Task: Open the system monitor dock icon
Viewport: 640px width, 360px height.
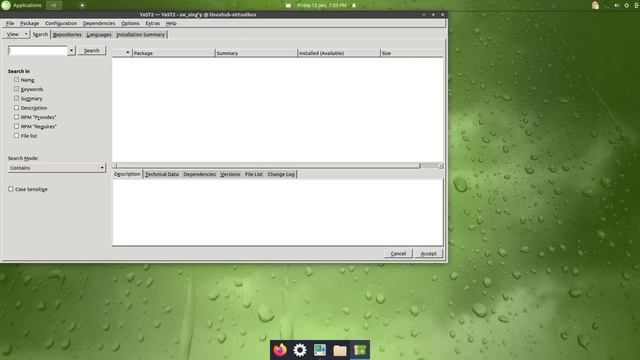Action: click(x=320, y=350)
